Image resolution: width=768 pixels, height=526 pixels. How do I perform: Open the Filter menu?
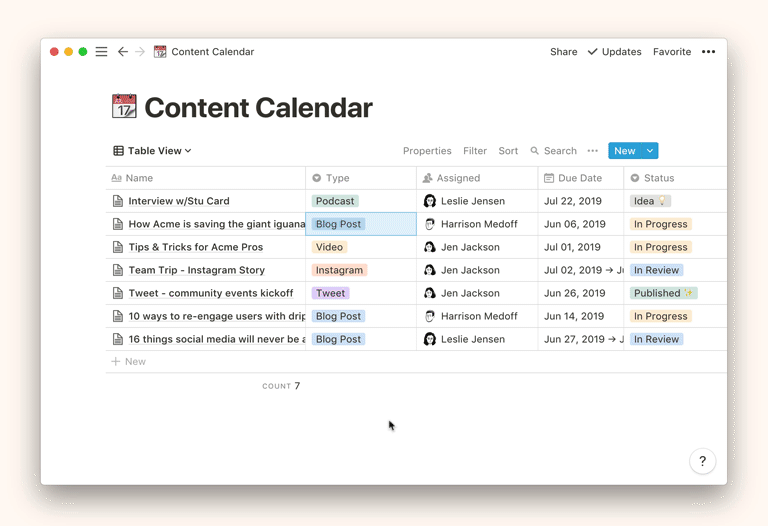[x=475, y=151]
